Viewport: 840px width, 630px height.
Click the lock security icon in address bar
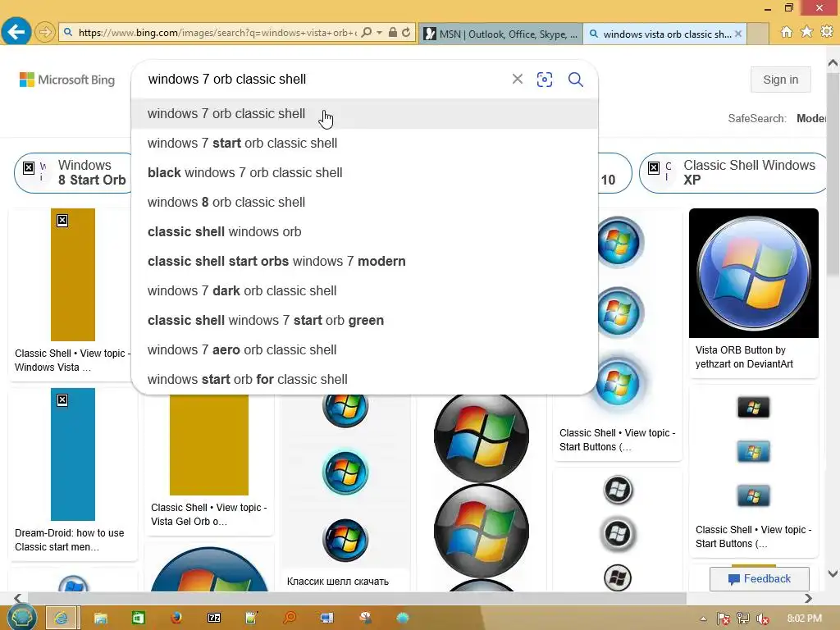coord(393,33)
